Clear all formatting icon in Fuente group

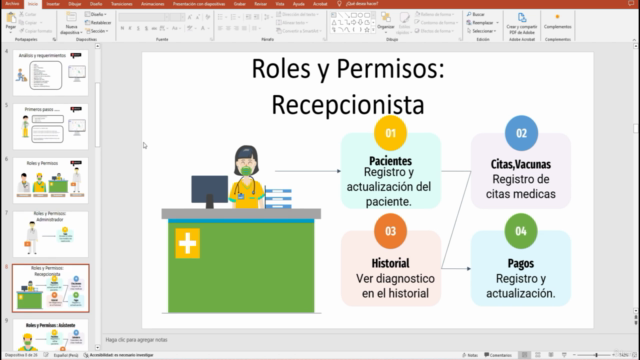pos(207,17)
